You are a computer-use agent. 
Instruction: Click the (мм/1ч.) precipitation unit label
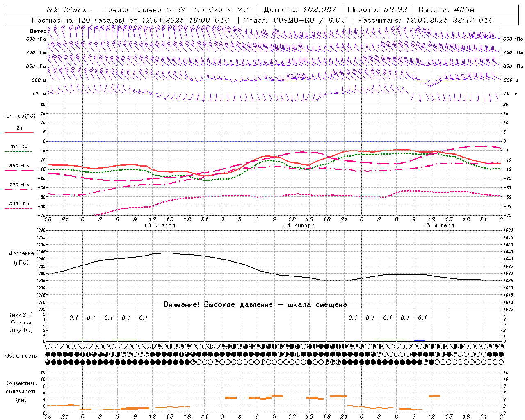point(21,330)
